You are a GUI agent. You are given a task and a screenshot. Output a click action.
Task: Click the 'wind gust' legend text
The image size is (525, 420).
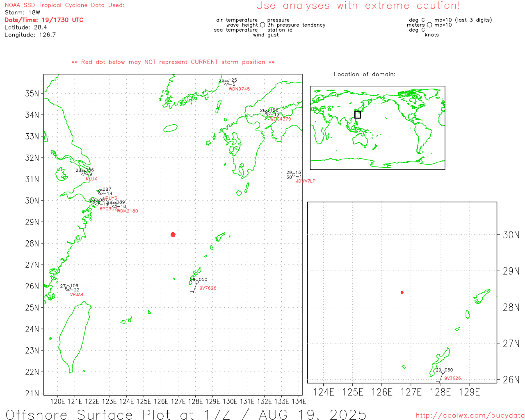click(266, 35)
